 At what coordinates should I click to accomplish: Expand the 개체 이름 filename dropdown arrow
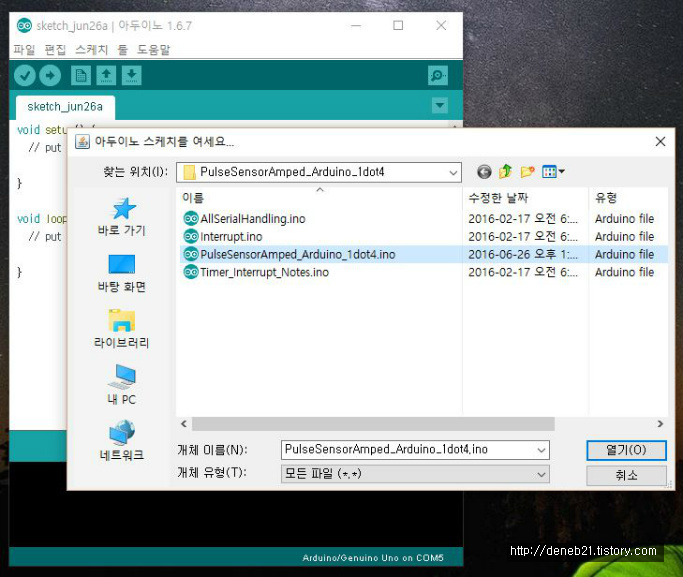(x=541, y=450)
